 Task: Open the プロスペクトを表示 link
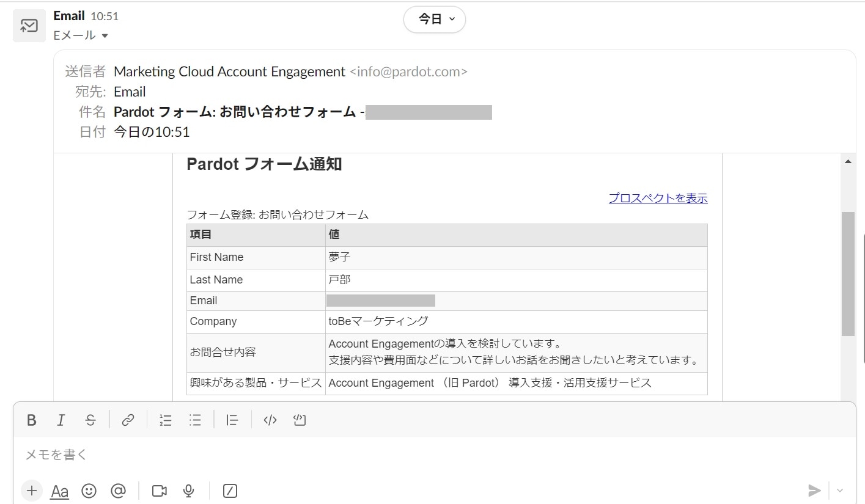coord(658,198)
